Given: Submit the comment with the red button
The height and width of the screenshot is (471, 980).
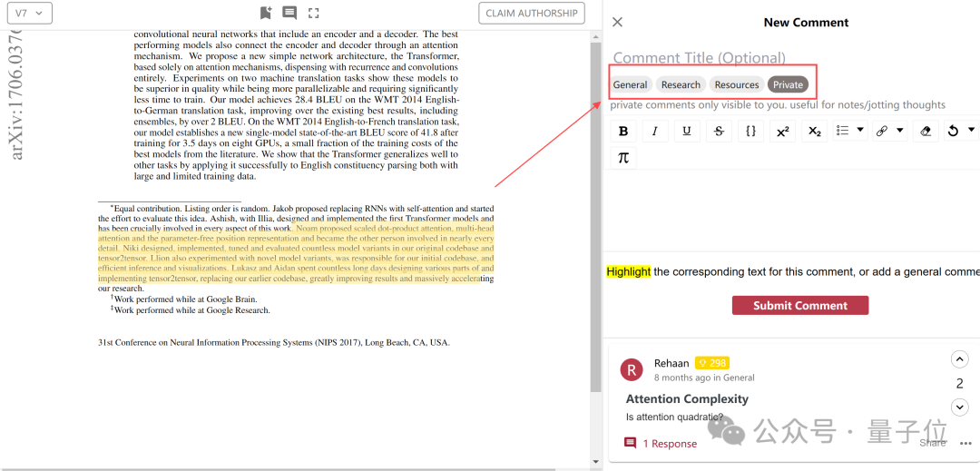Looking at the screenshot, I should pyautogui.click(x=800, y=306).
